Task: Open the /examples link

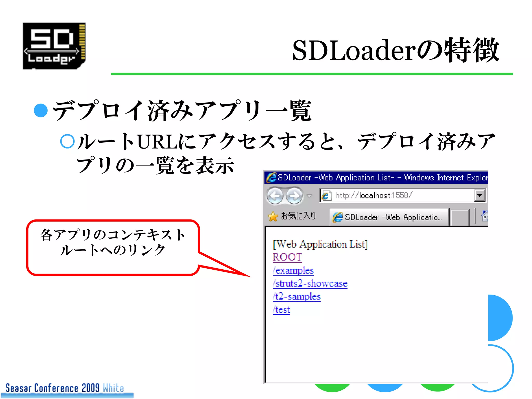Action: pos(293,270)
